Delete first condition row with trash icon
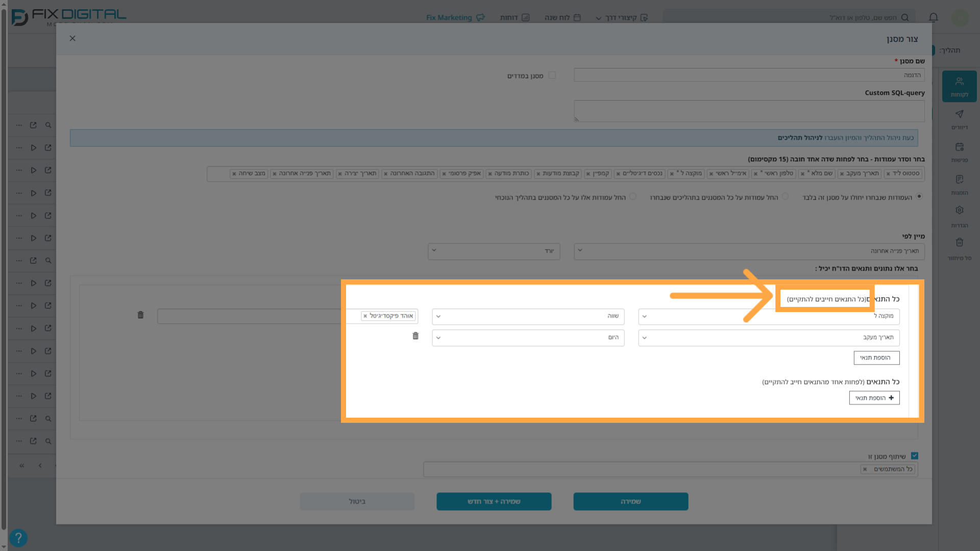 pos(140,315)
